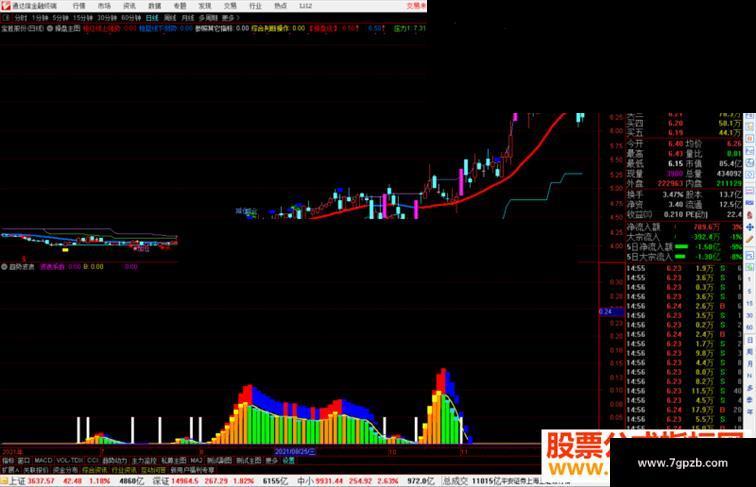Switch to 分时 period

coord(21,18)
